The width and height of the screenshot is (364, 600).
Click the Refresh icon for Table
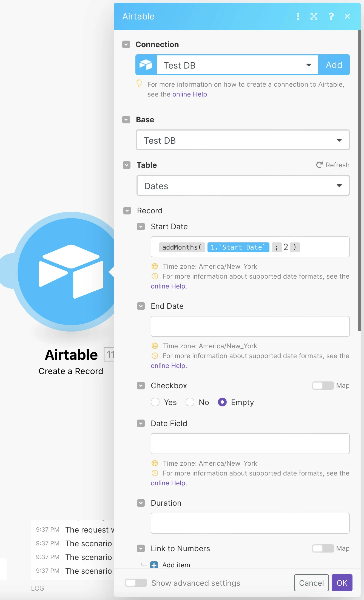click(319, 165)
